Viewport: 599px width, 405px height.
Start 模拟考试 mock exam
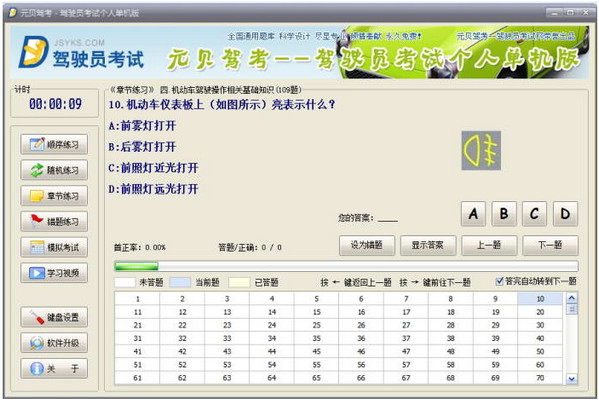pos(54,247)
